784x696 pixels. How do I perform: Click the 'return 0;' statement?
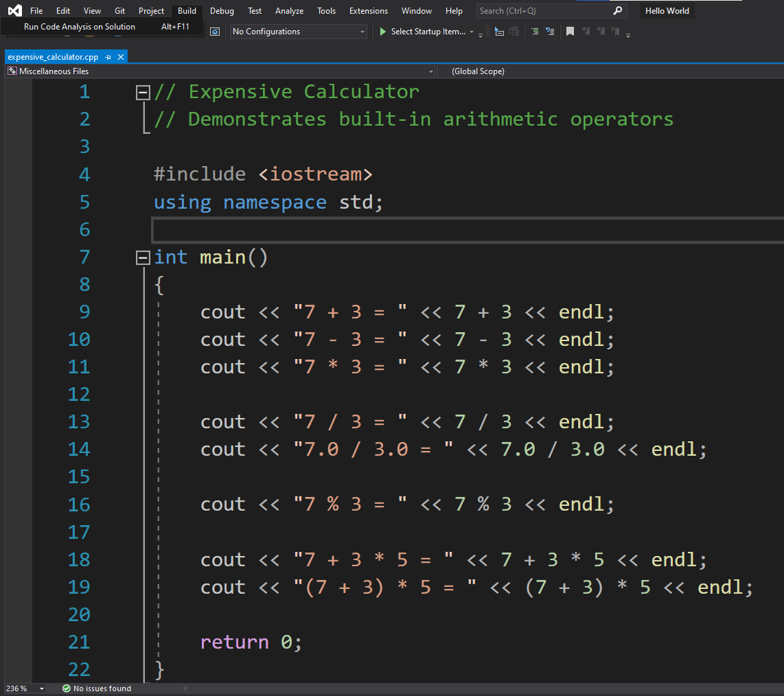(251, 642)
